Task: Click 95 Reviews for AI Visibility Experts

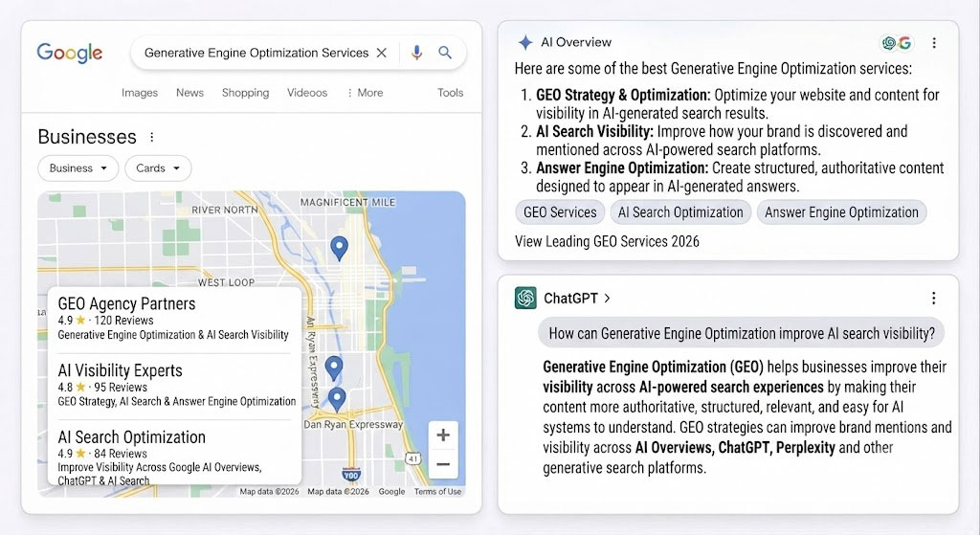Action: pyautogui.click(x=121, y=388)
